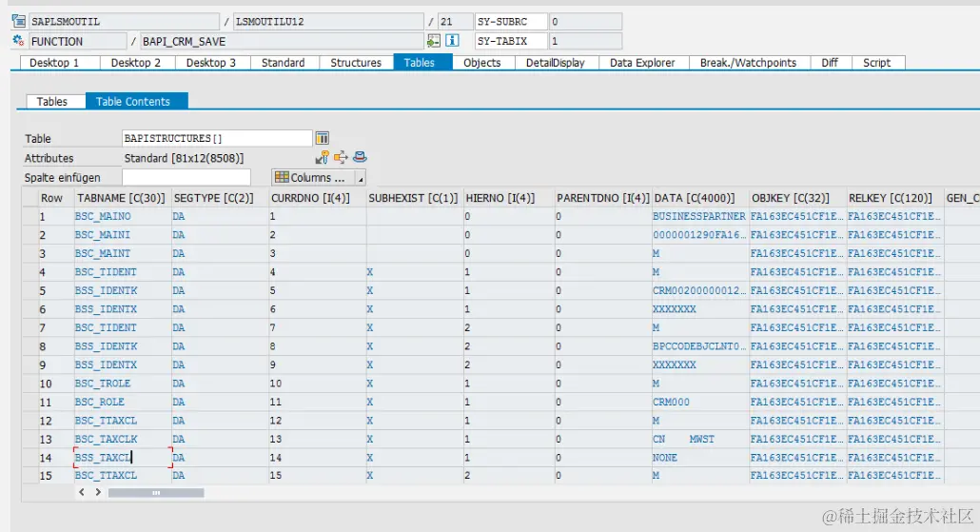Select the BSC_TAXCLK cell in row 13
Image resolution: width=980 pixels, height=532 pixels.
pyautogui.click(x=123, y=439)
